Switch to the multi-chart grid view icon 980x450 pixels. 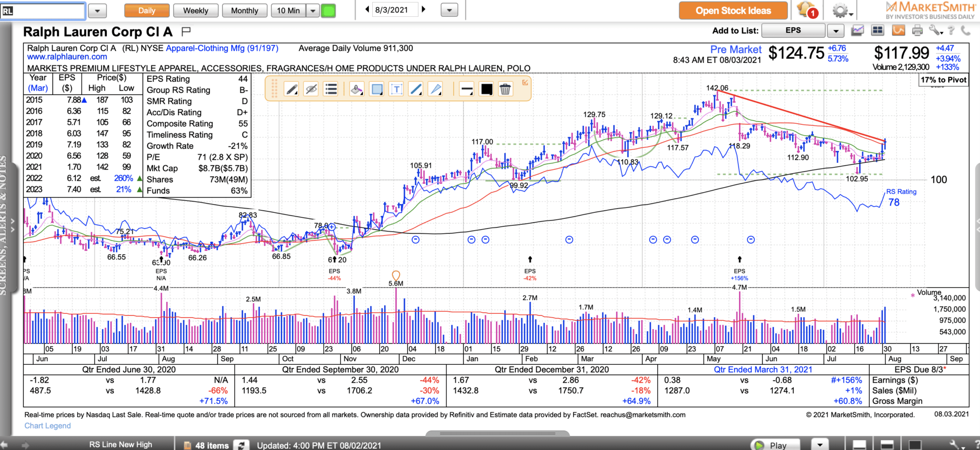pyautogui.click(x=878, y=31)
